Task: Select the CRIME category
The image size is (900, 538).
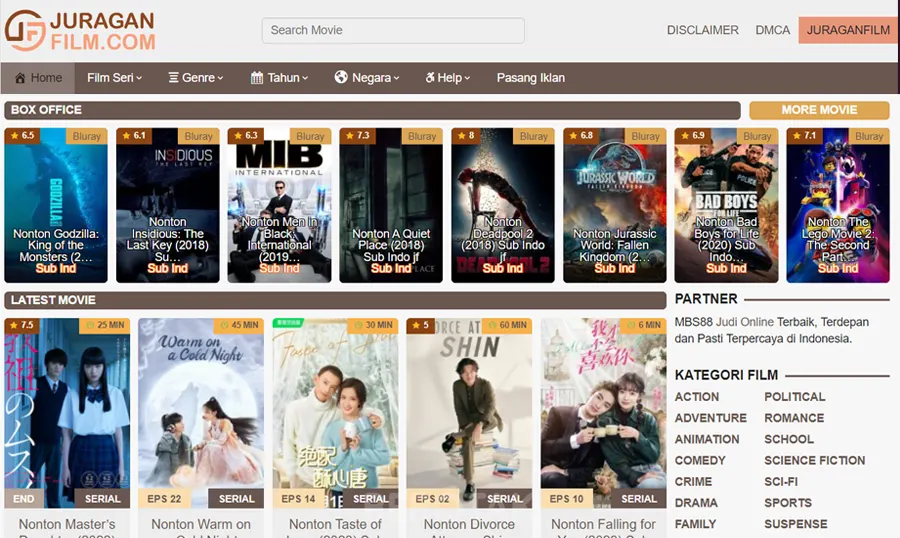Action: click(693, 482)
